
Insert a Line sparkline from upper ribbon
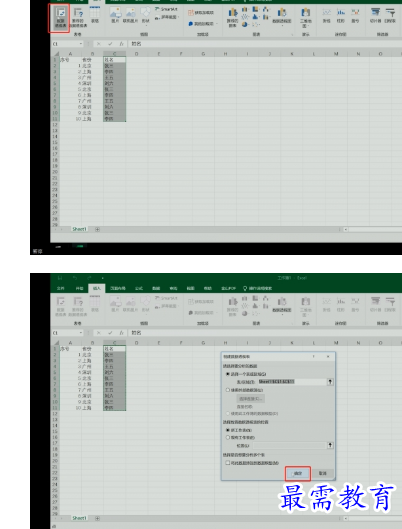[326, 16]
